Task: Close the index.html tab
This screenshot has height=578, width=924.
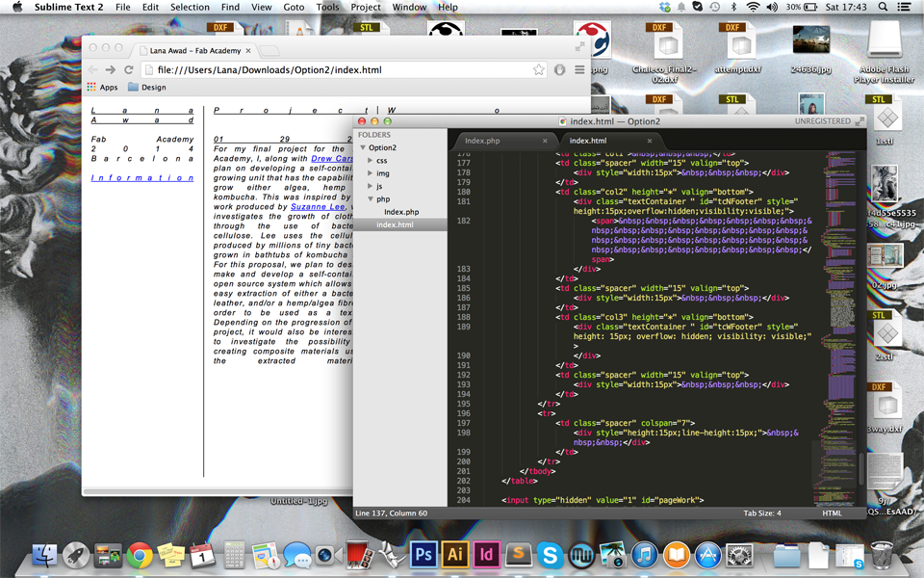Action: click(x=650, y=141)
